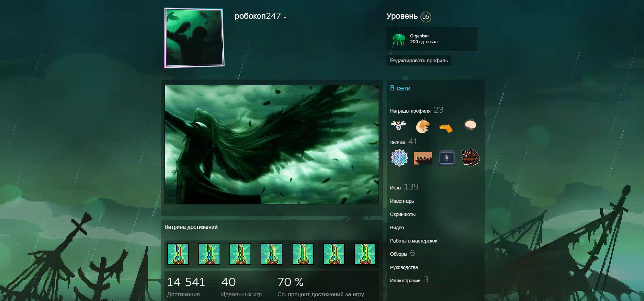Image resolution: width=644 pixels, height=301 pixels.
Task: Click the pink brain award icon
Action: coord(470,125)
